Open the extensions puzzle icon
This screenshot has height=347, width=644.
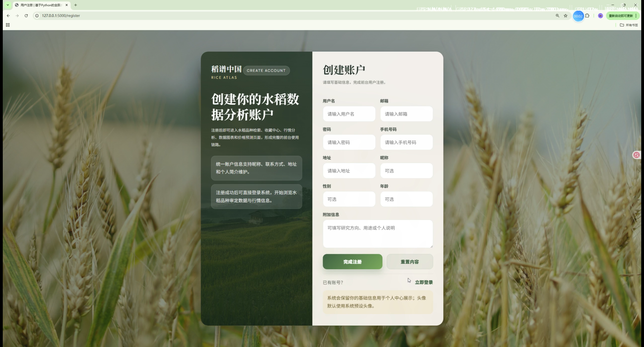pos(587,16)
